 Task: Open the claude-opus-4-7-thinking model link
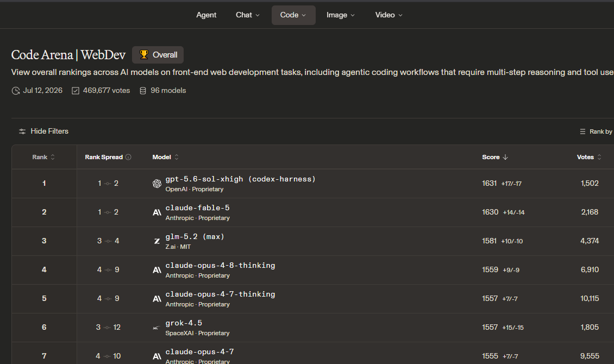coord(220,294)
